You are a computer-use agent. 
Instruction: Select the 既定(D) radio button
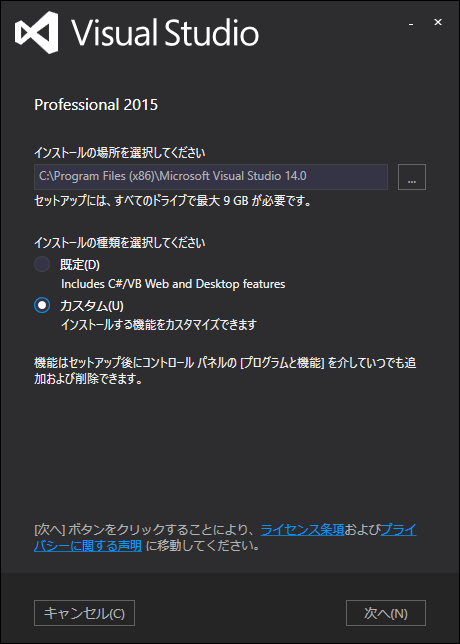click(x=42, y=264)
